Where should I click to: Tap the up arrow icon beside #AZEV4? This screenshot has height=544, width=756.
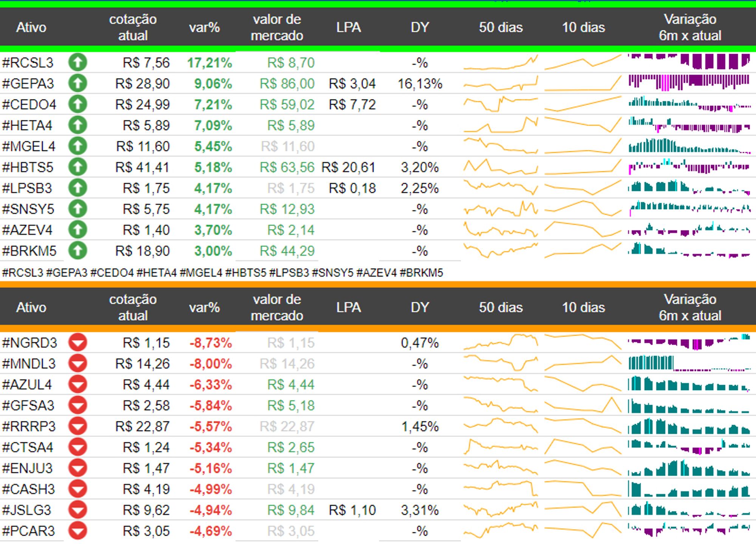[x=78, y=230]
